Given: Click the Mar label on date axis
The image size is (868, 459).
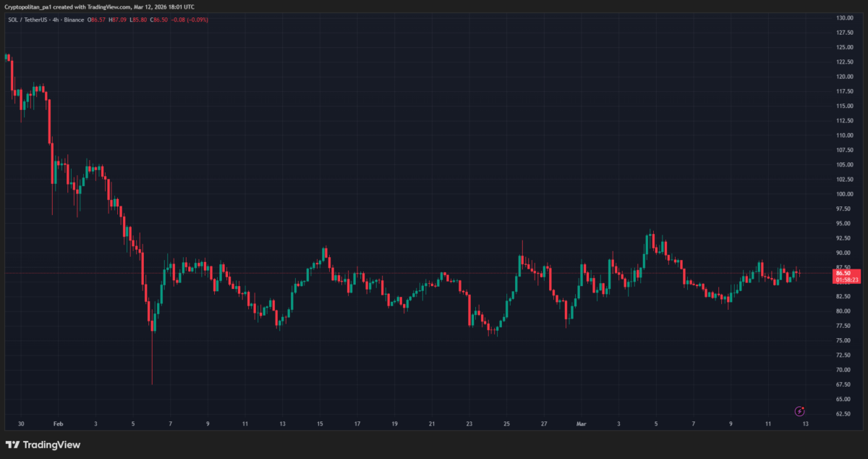Looking at the screenshot, I should point(581,424).
